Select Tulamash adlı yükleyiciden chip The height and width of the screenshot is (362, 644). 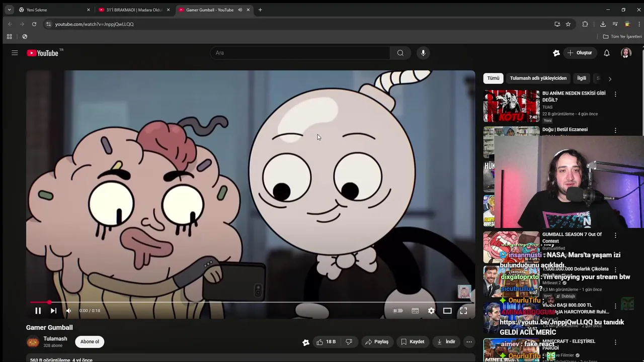538,78
